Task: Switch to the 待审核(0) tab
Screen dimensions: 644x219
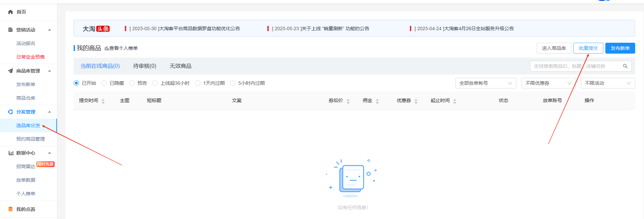Action: 145,66
